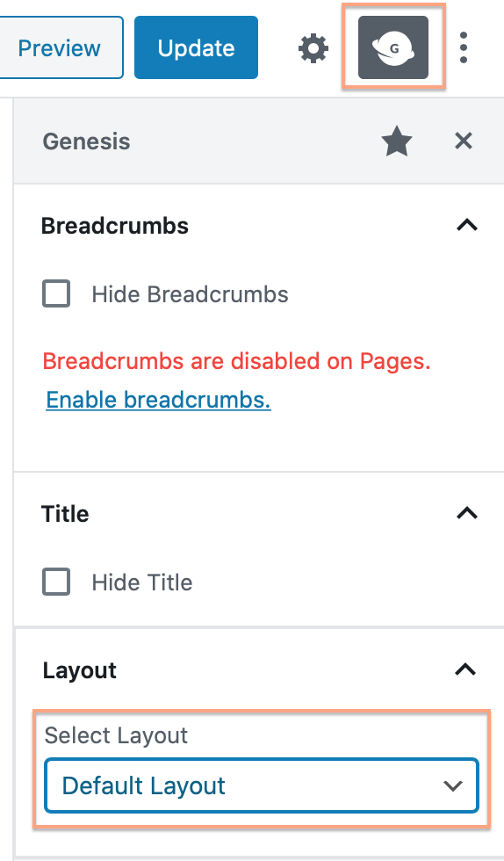
Task: Open the Default Layout dropdown
Action: (x=262, y=785)
